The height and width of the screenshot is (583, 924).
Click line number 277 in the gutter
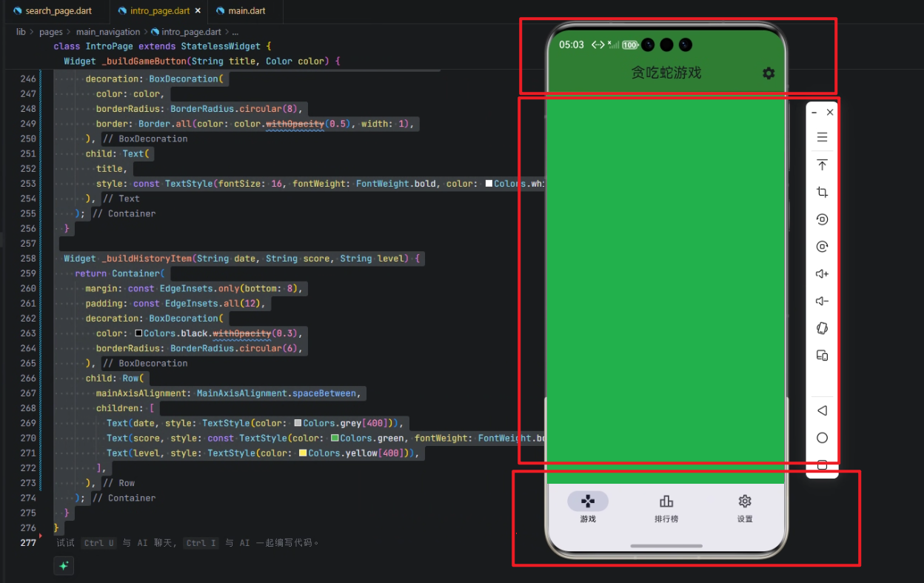(x=28, y=542)
